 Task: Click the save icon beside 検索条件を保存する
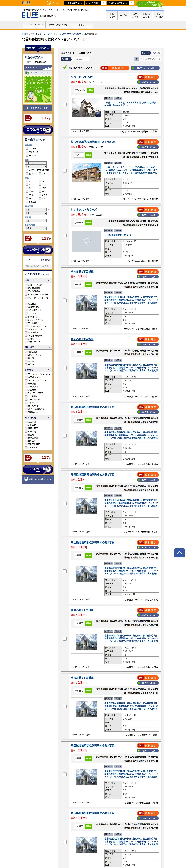27,72
